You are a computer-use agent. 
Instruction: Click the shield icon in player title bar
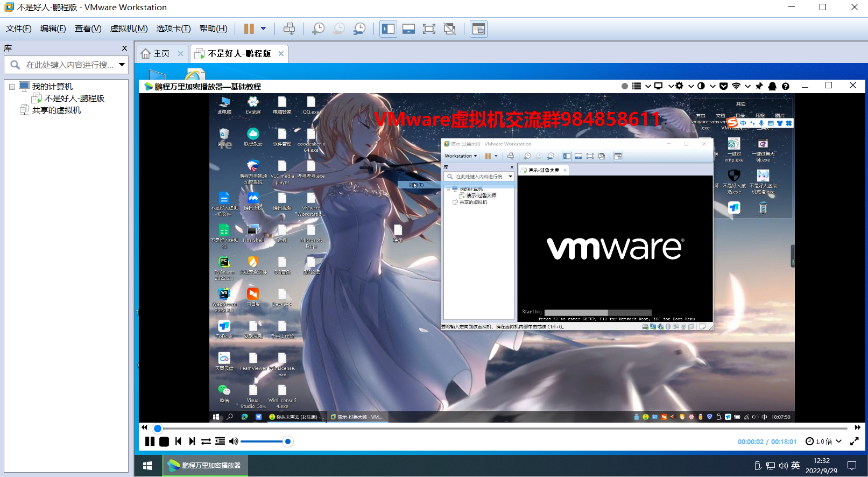(724, 86)
